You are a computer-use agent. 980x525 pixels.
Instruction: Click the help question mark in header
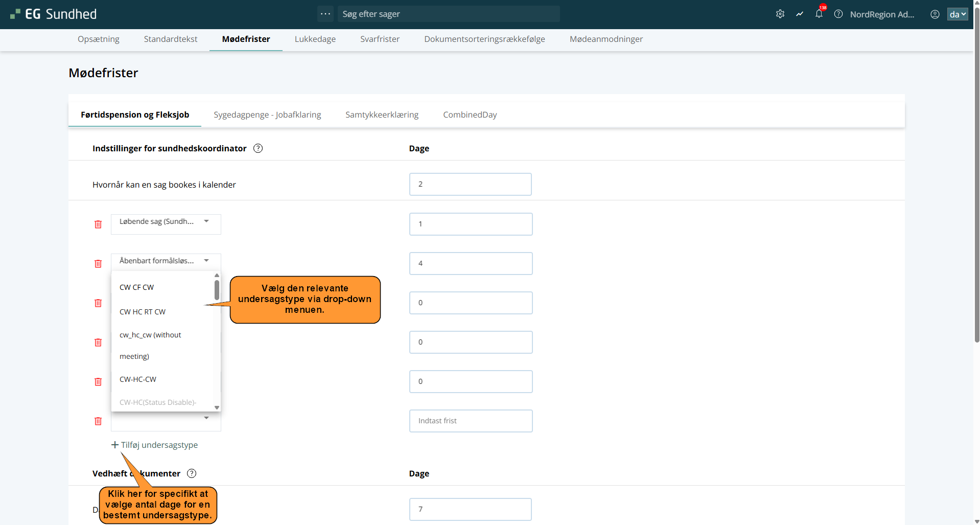838,14
